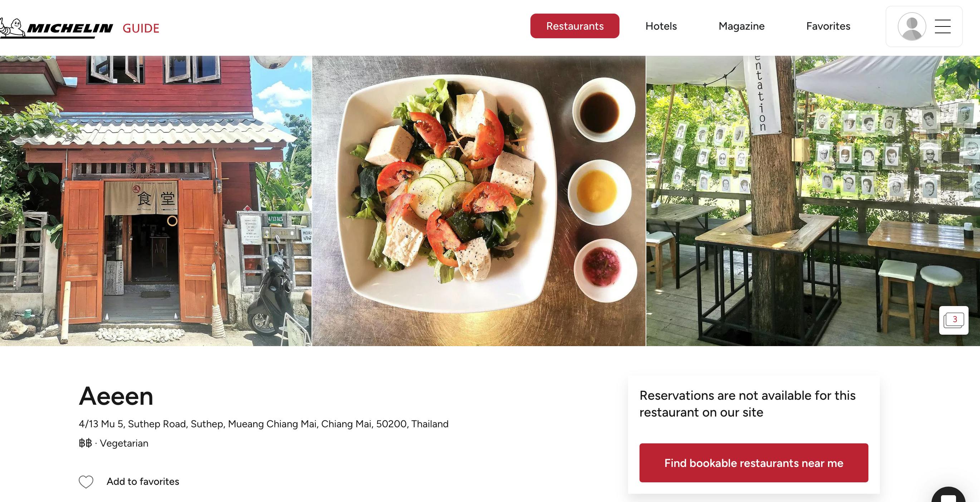Select the Restaurants tab
The width and height of the screenshot is (980, 502).
pos(575,26)
